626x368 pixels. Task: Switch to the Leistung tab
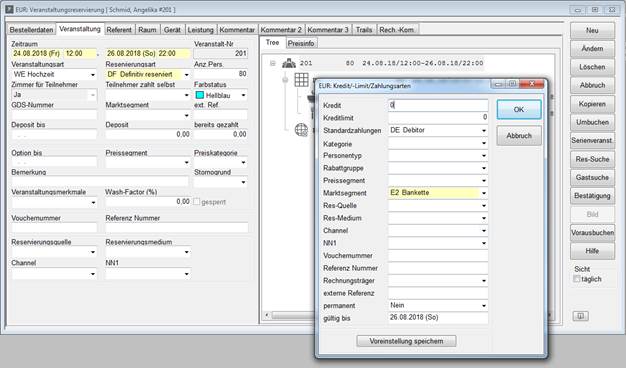click(200, 30)
